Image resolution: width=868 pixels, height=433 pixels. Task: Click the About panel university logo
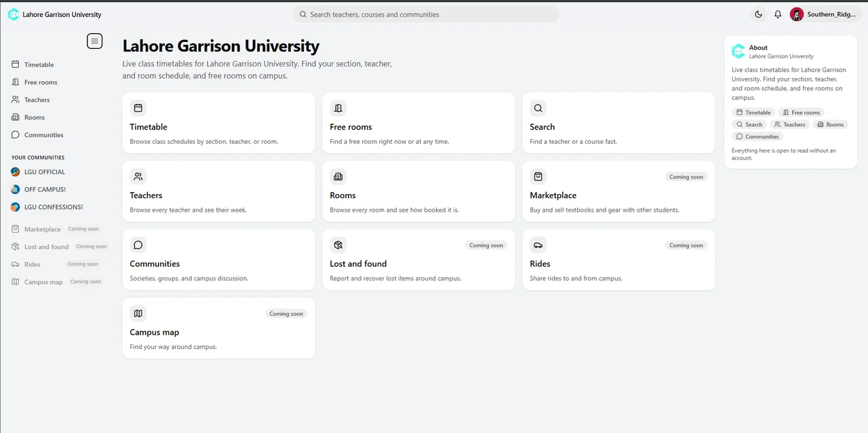[x=738, y=52]
